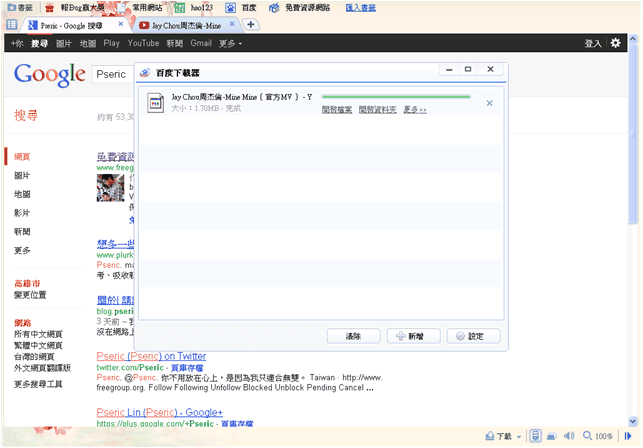Maximize the 百度下載器 window
This screenshot has height=448, width=643.
point(468,69)
